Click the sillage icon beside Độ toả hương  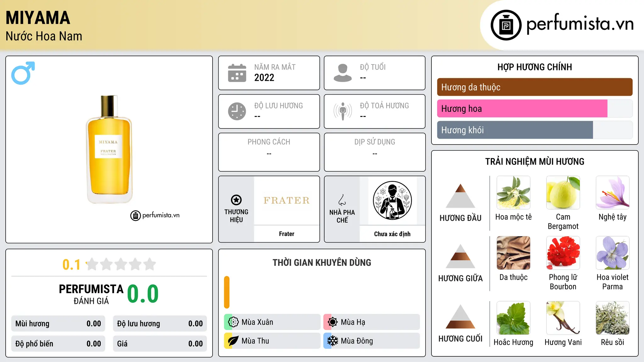point(343,111)
